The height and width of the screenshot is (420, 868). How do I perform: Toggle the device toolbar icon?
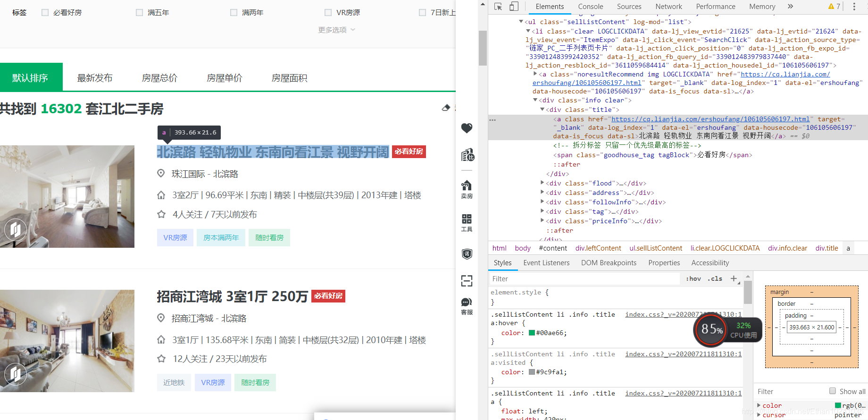(x=514, y=7)
